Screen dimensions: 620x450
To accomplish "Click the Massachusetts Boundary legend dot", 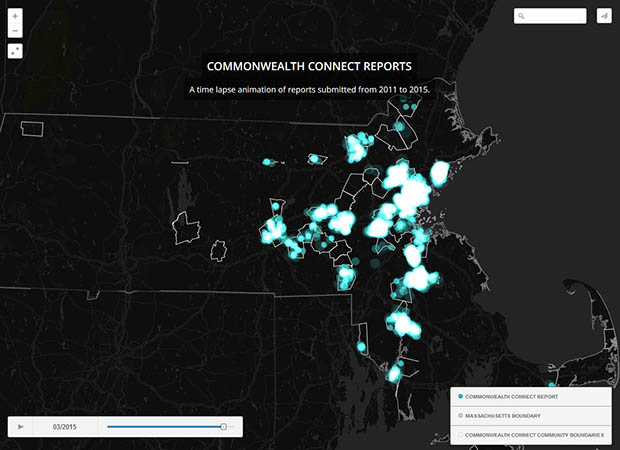I will [459, 416].
